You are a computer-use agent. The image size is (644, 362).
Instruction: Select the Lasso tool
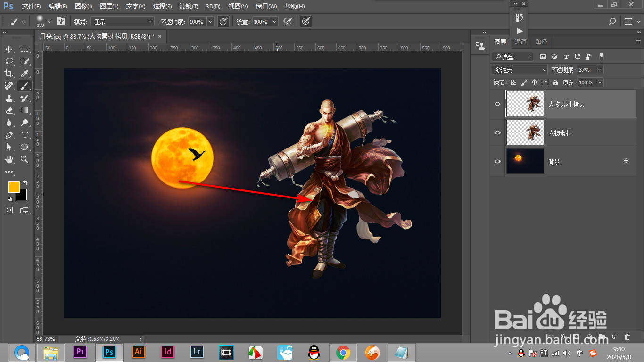click(9, 61)
